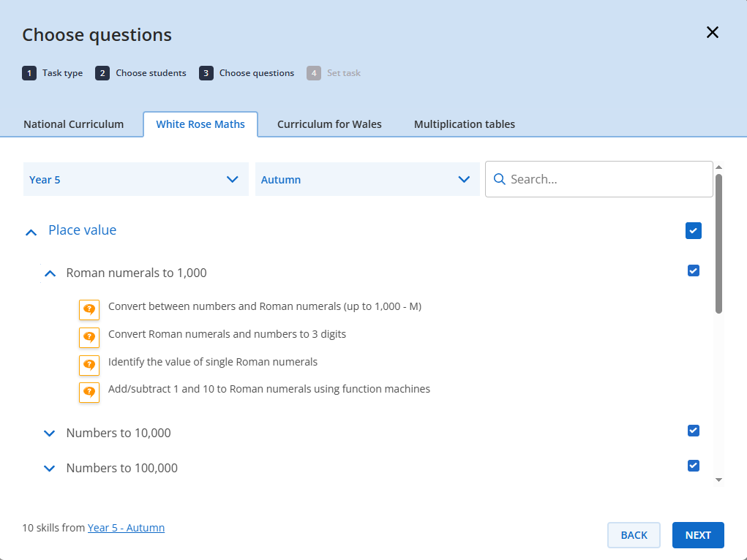Open the Multiplication tables tab
The height and width of the screenshot is (560, 747).
click(x=464, y=124)
